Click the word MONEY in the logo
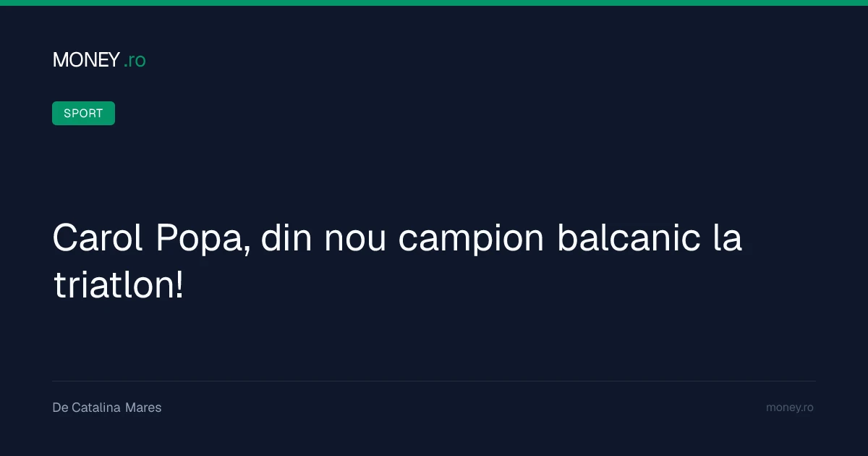The width and height of the screenshot is (868, 456). pyautogui.click(x=86, y=60)
